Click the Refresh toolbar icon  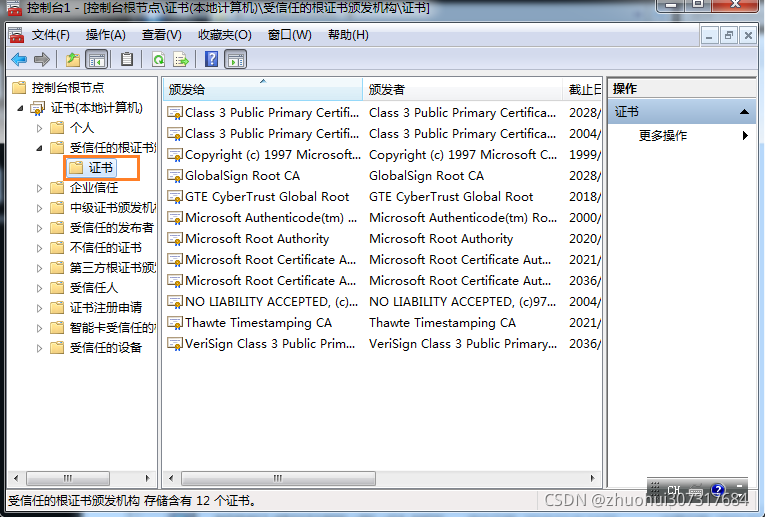pyautogui.click(x=158, y=60)
